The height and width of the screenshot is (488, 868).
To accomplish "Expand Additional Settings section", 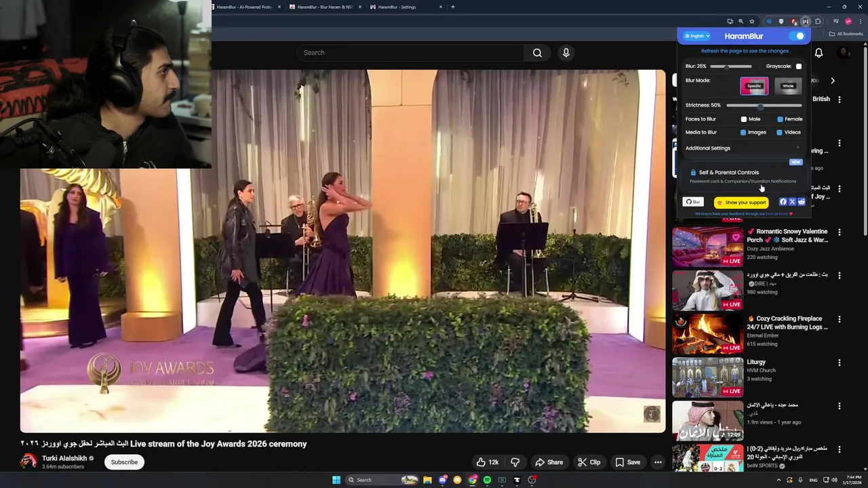I will (x=743, y=148).
